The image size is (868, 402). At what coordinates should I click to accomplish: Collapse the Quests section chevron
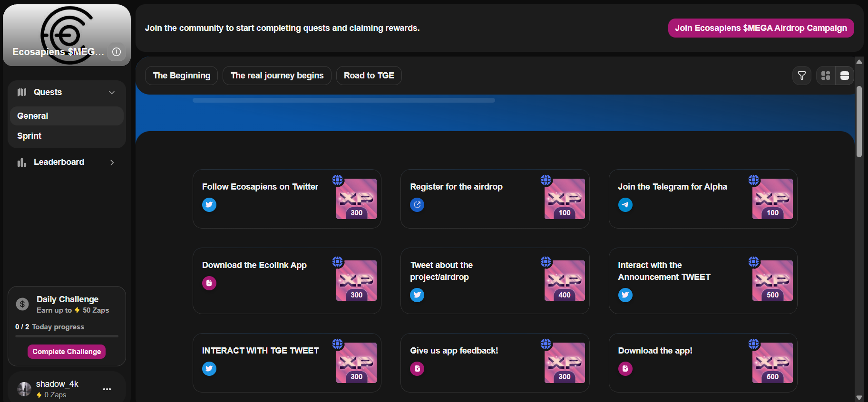(x=112, y=92)
